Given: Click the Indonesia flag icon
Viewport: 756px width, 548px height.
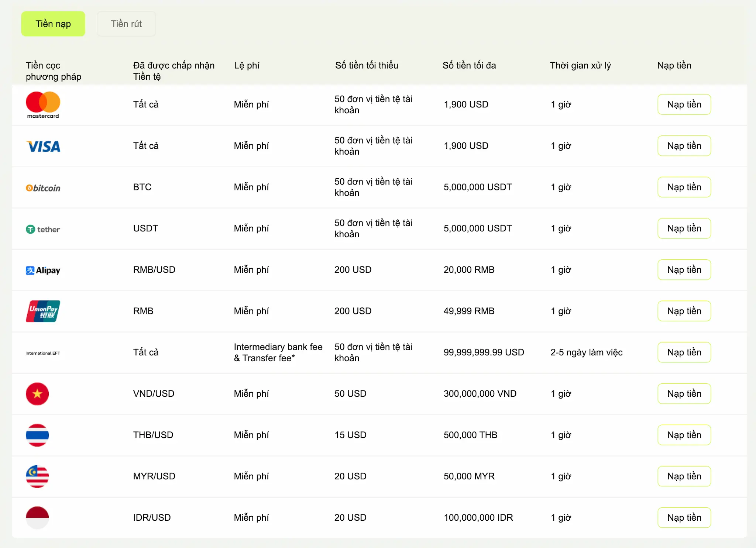Looking at the screenshot, I should coord(37,517).
